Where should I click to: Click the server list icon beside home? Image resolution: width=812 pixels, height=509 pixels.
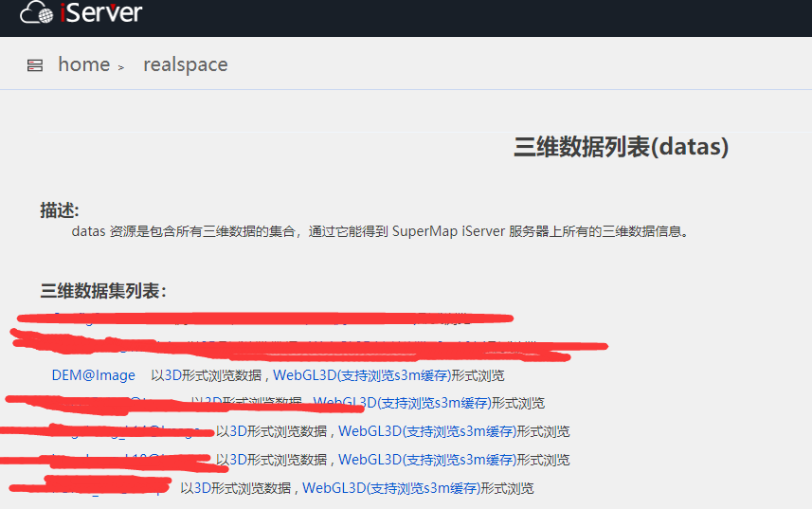[35, 65]
